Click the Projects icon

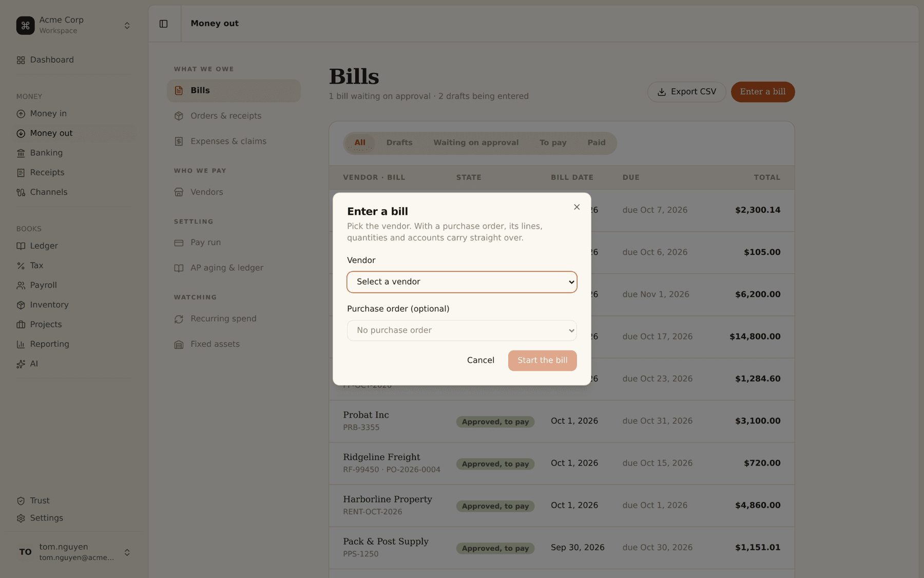pyautogui.click(x=21, y=325)
